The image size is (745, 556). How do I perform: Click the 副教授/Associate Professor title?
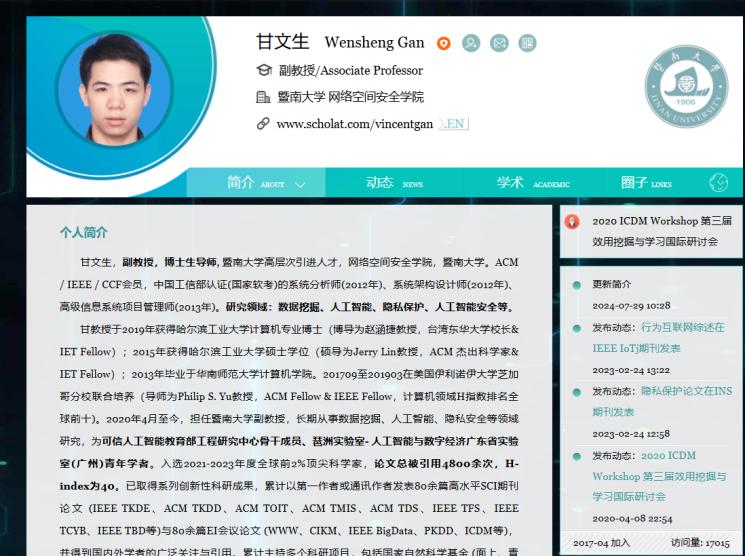351,70
